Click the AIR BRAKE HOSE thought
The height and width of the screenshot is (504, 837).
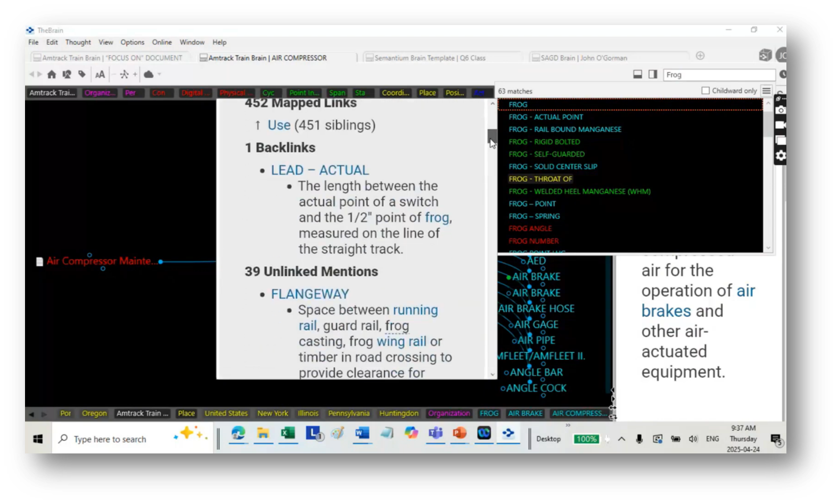pyautogui.click(x=536, y=309)
